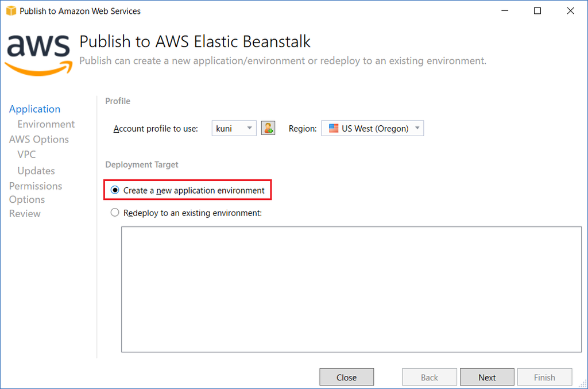Go to the Application step in sidebar
588x389 pixels.
34,109
